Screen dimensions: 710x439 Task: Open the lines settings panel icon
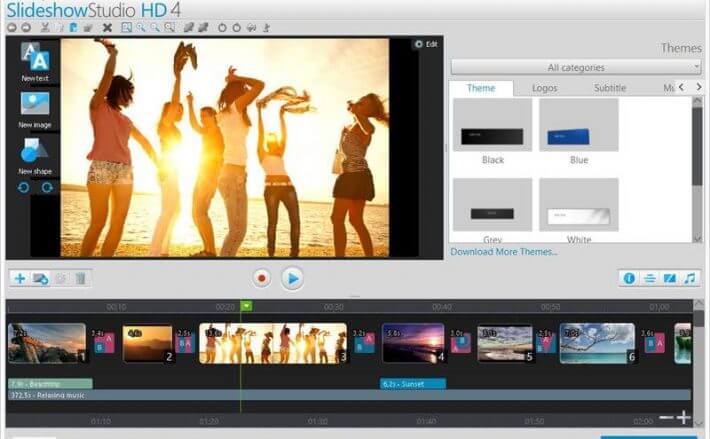point(650,278)
